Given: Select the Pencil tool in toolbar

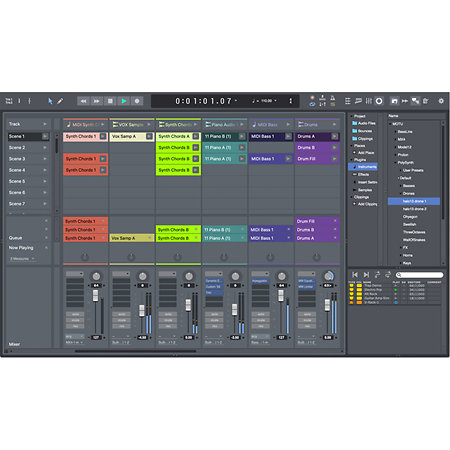Looking at the screenshot, I should 60,101.
